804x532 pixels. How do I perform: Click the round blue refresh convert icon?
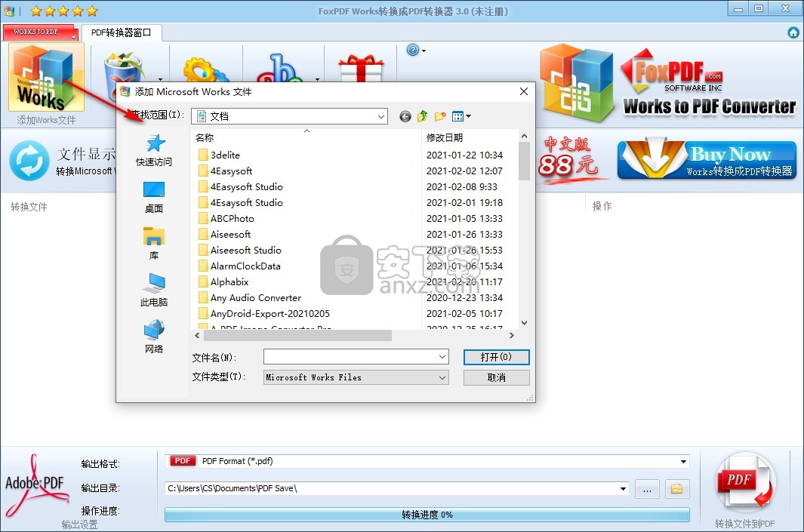pyautogui.click(x=29, y=161)
